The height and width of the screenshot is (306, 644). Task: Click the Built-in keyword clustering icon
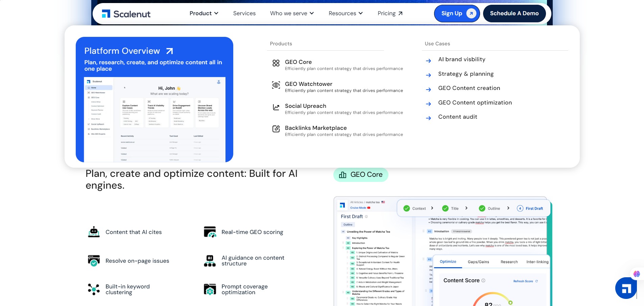click(94, 289)
